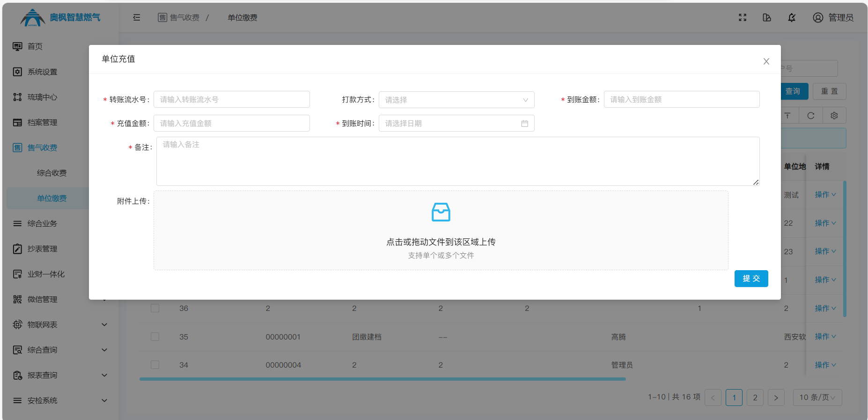Click the 备注 text area
The width and height of the screenshot is (868, 420).
pyautogui.click(x=458, y=161)
